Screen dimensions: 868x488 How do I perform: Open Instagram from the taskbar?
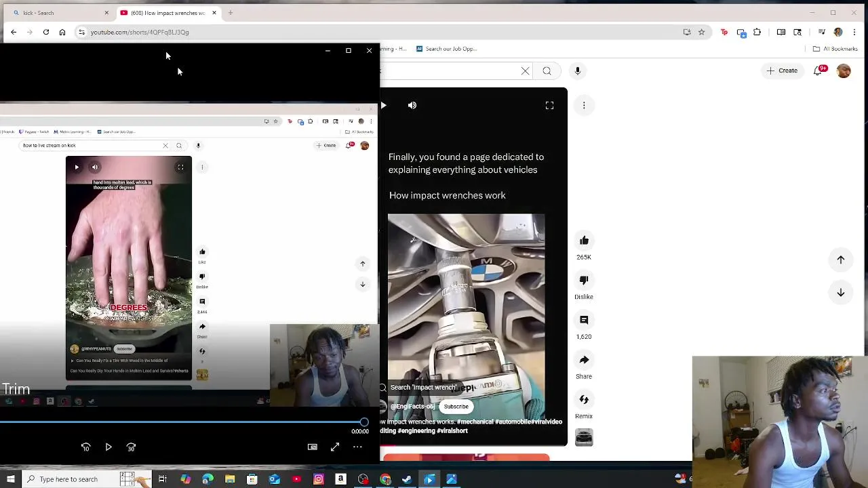pos(319,479)
